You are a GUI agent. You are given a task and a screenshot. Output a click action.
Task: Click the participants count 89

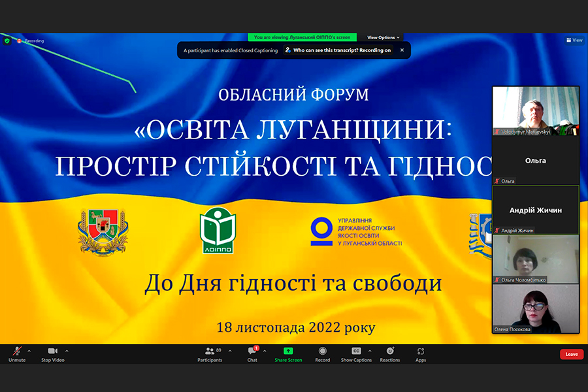(219, 350)
